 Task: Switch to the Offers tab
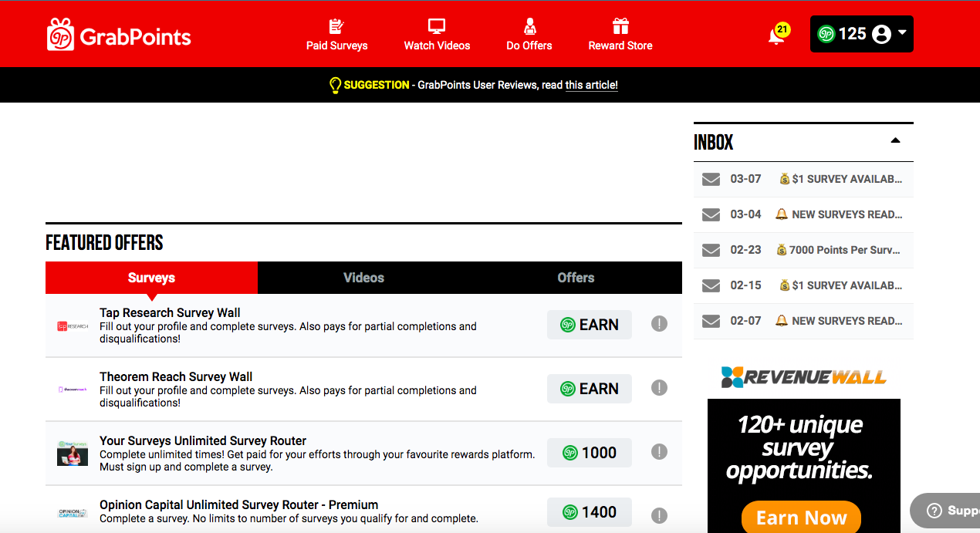point(576,278)
